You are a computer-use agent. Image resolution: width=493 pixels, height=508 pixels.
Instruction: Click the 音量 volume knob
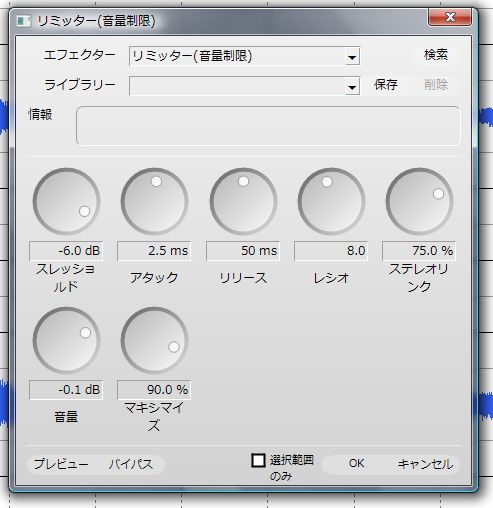click(x=66, y=340)
